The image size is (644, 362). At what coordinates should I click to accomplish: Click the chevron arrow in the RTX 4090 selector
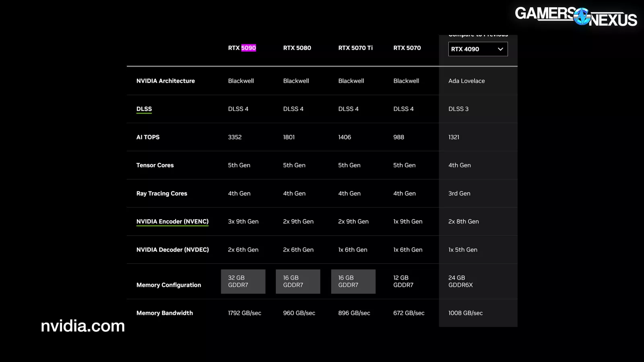tap(500, 49)
